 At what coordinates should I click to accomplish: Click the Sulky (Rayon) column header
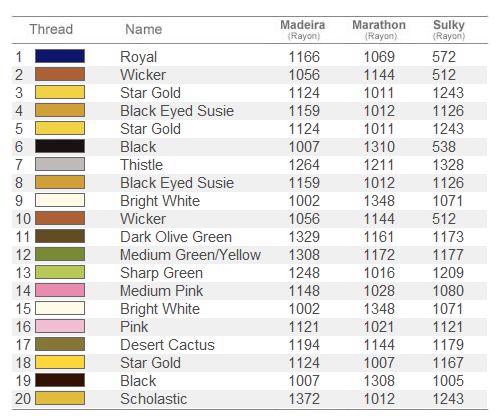pyautogui.click(x=449, y=30)
